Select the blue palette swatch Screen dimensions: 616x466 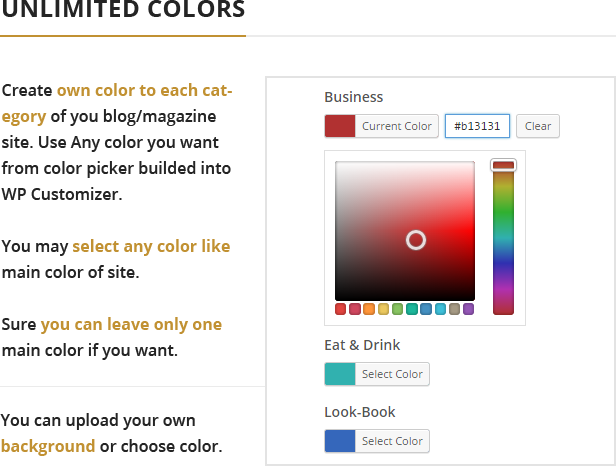pyautogui.click(x=426, y=309)
